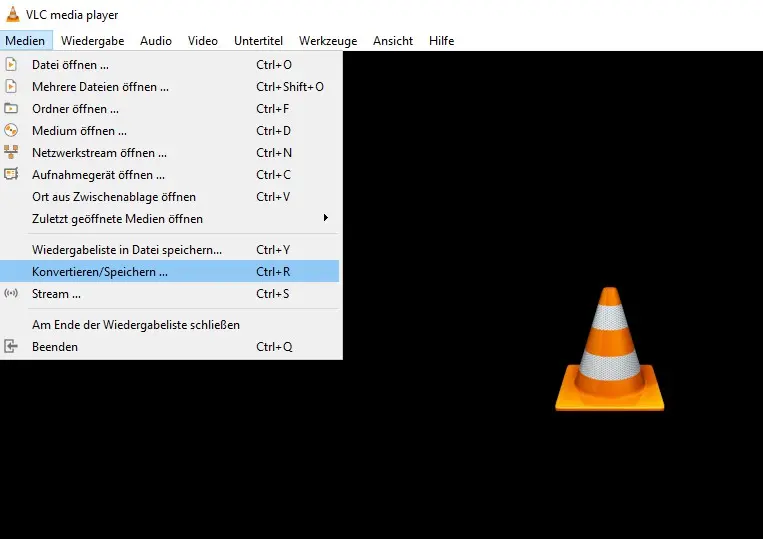Screen dimensions: 763x539
Task: Select Konvertieren/Speichern menu entry
Action: click(x=100, y=272)
